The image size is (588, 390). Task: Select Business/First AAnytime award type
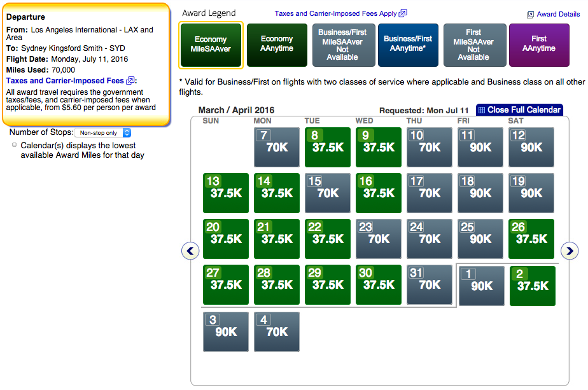[408, 45]
